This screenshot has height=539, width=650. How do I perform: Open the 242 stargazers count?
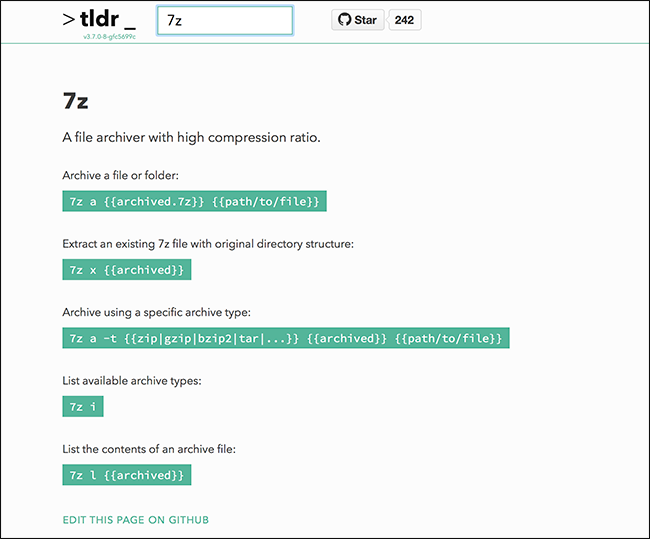coord(404,20)
